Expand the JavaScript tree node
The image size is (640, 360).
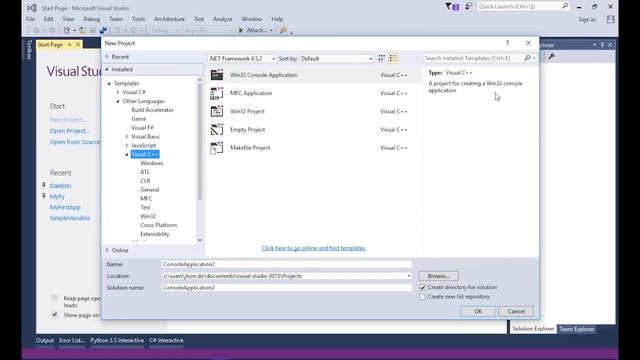[127, 145]
